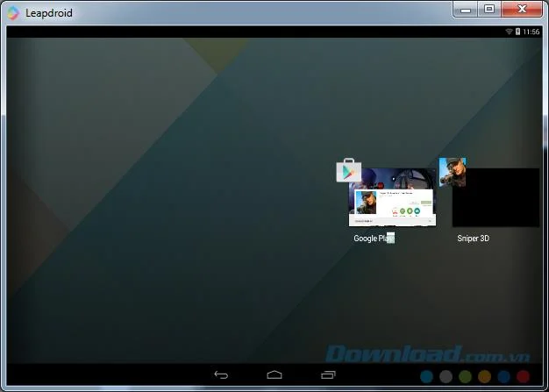
Task: Click the orange circle button
Action: [x=485, y=376]
